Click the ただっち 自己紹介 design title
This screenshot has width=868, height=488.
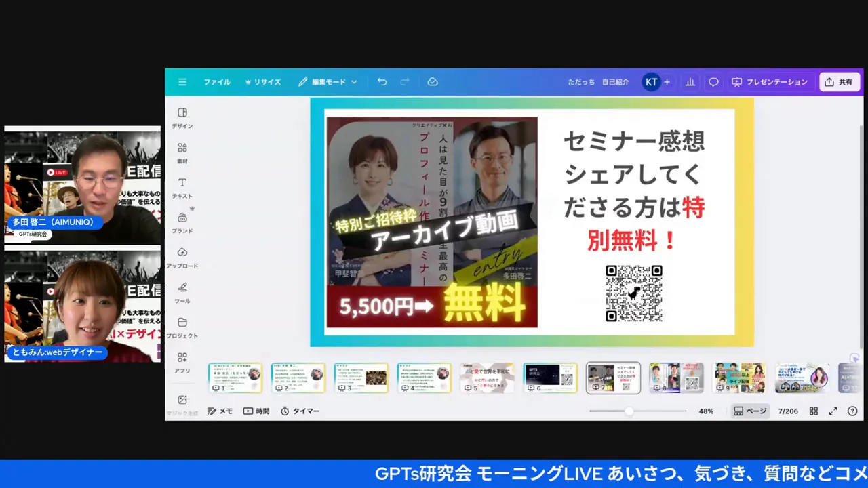coord(599,82)
